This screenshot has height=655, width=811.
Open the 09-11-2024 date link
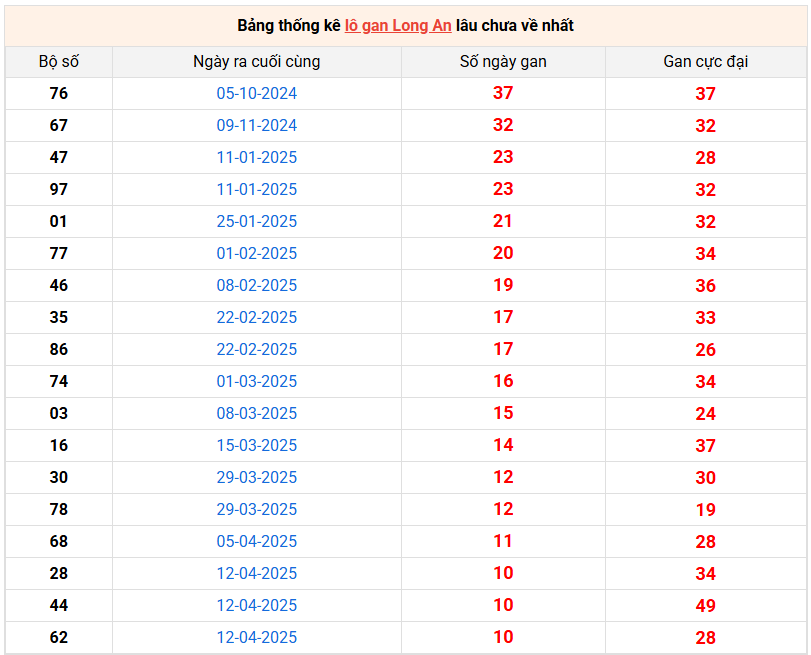[x=257, y=126]
